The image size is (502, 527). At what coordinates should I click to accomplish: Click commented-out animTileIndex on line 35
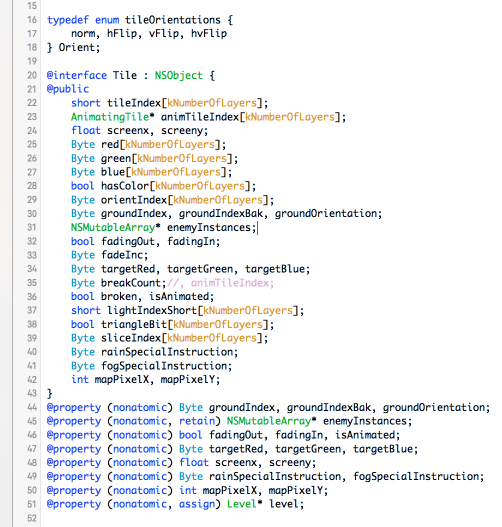pyautogui.click(x=229, y=283)
